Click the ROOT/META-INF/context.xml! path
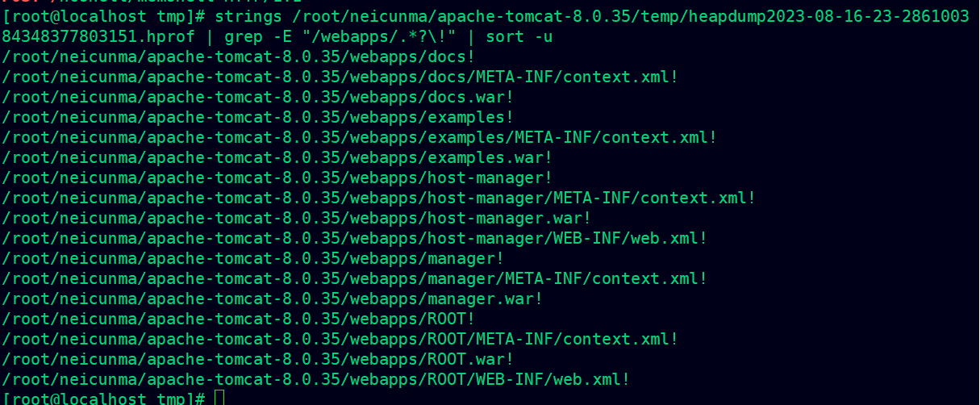This screenshot has width=980, height=405. point(340,339)
